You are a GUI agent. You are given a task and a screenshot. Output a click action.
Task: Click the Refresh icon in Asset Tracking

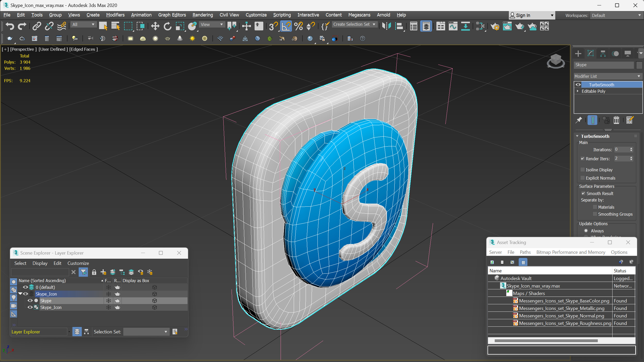click(492, 262)
